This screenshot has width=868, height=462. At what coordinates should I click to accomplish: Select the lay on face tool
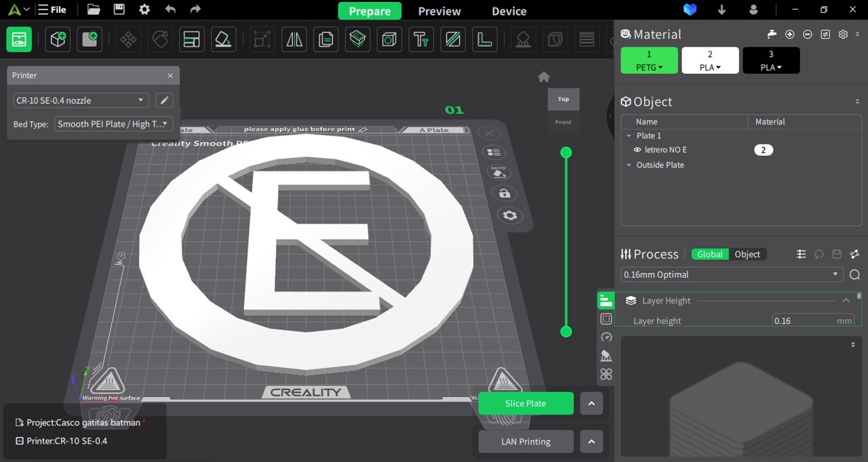coord(223,39)
